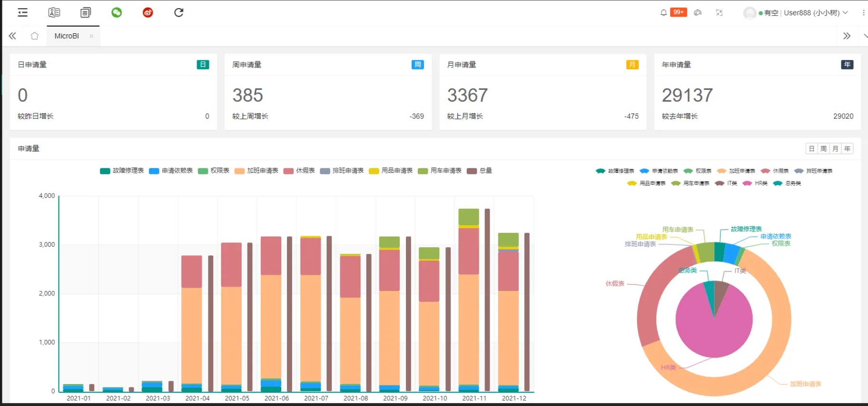Toggle 加班申请表 in the pie chart legend
This screenshot has width=868, height=406.
click(736, 171)
